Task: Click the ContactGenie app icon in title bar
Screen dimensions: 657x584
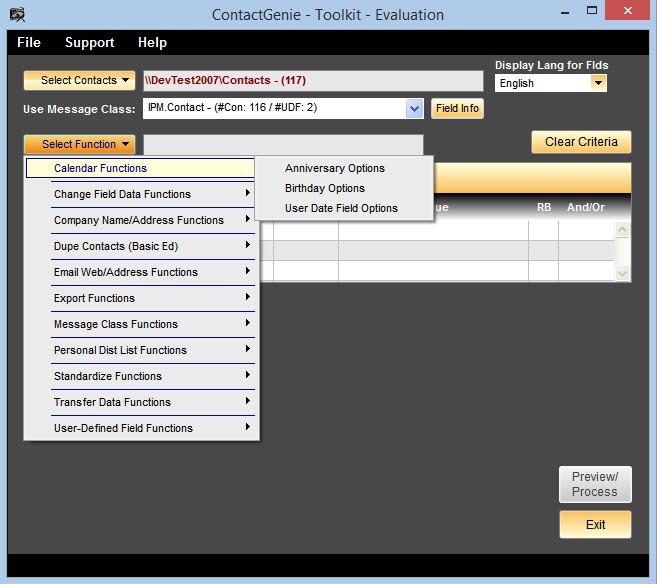Action: (x=17, y=15)
